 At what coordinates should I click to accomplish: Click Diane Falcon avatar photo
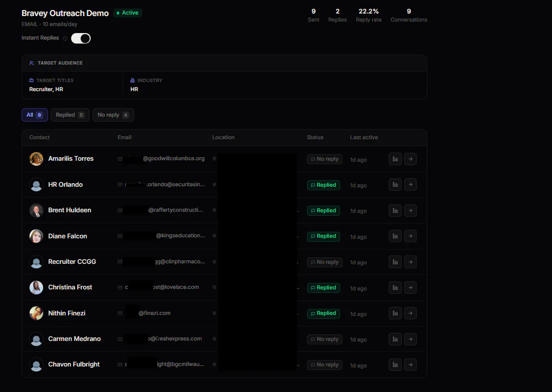pos(36,236)
